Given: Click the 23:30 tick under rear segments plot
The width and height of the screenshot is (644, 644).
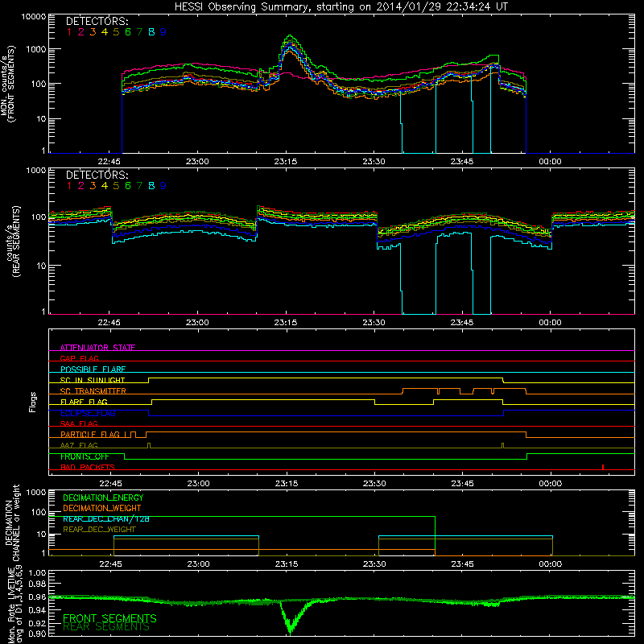Looking at the screenshot, I should (x=374, y=323).
